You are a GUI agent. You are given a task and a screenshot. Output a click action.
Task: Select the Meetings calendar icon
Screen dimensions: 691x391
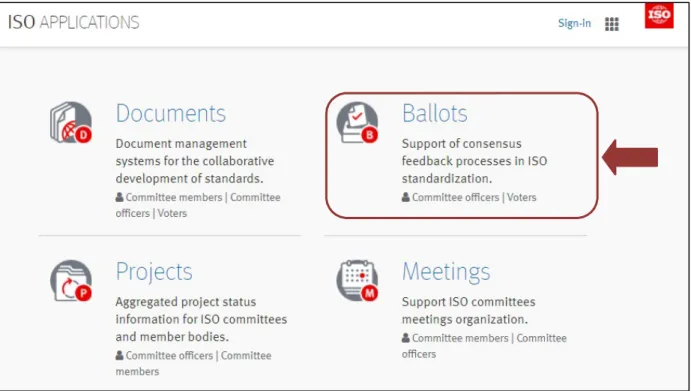pyautogui.click(x=357, y=281)
